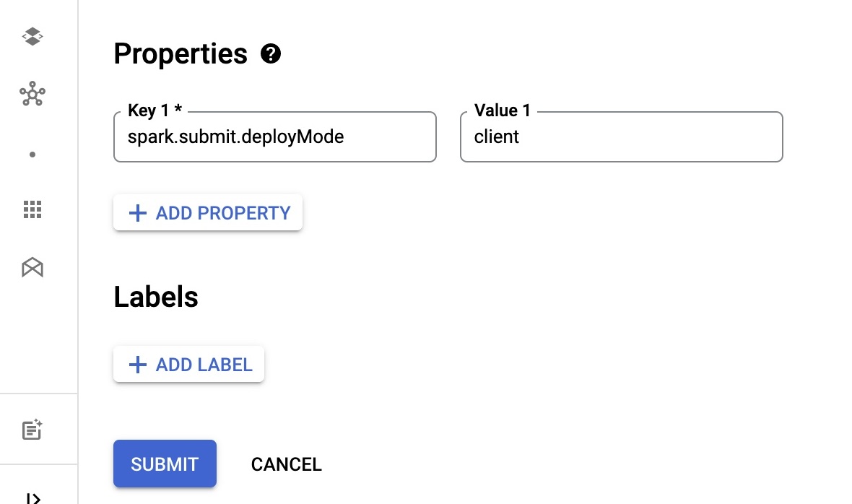
Task: Open the grid of squares sidebar icon
Action: tap(32, 210)
